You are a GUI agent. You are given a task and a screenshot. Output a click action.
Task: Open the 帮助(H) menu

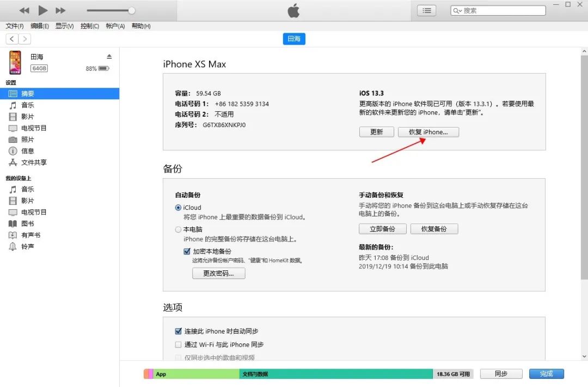click(x=141, y=26)
